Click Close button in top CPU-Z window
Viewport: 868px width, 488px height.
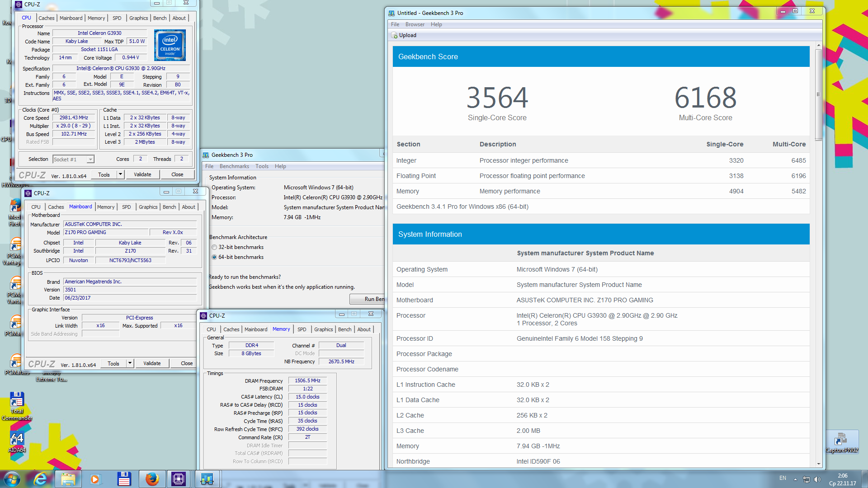tap(177, 174)
